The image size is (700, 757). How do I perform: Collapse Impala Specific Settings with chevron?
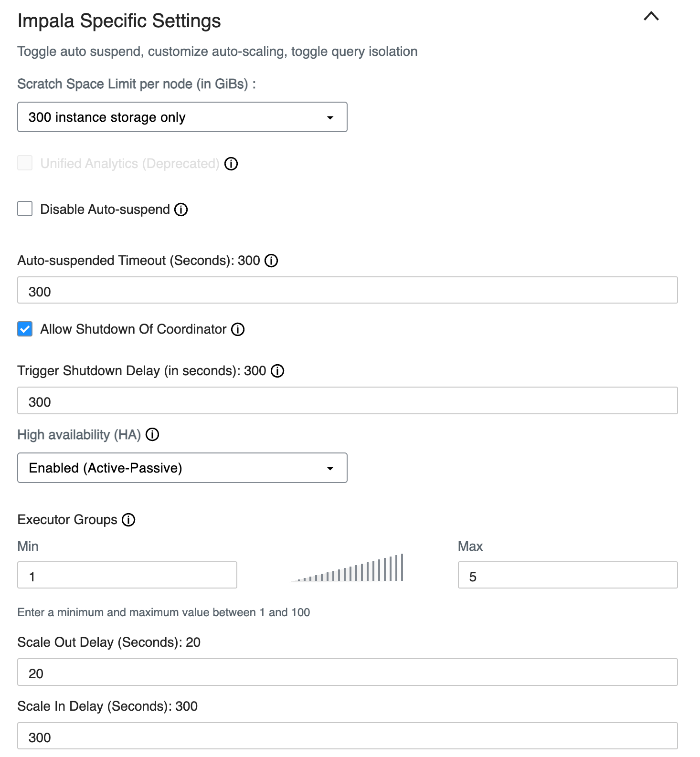click(x=651, y=17)
